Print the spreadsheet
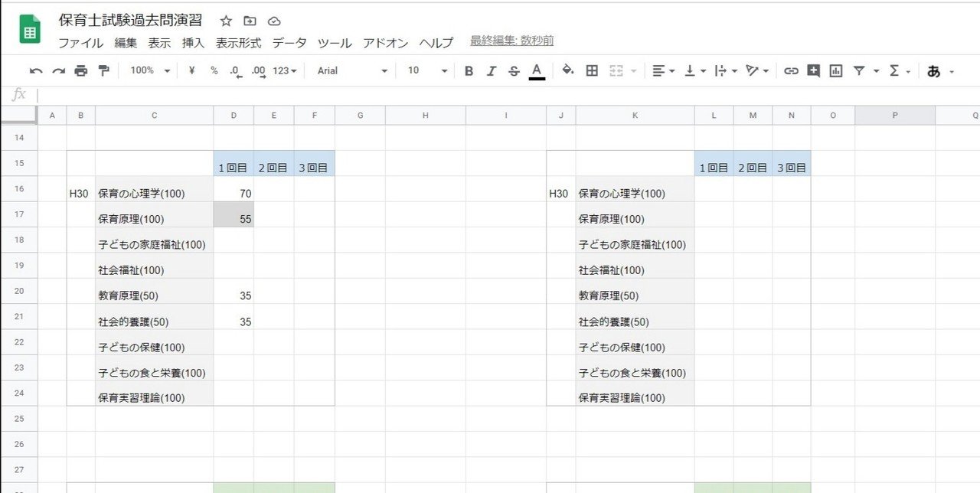This screenshot has height=493, width=980. [x=81, y=70]
